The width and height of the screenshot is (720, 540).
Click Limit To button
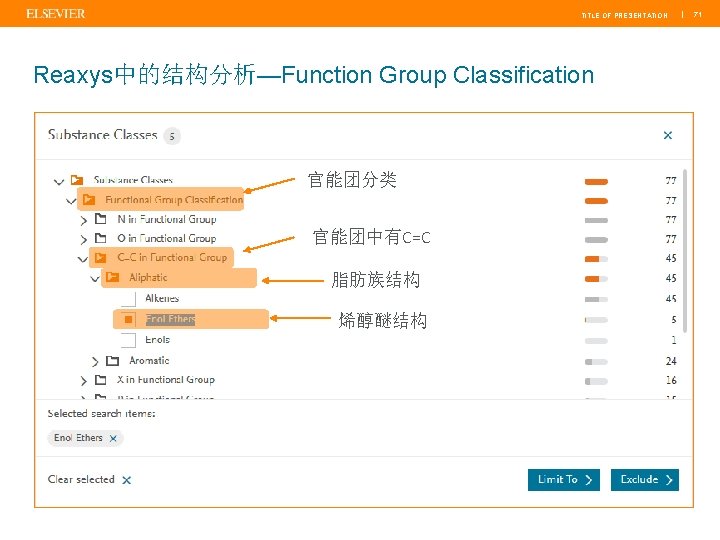pos(564,480)
